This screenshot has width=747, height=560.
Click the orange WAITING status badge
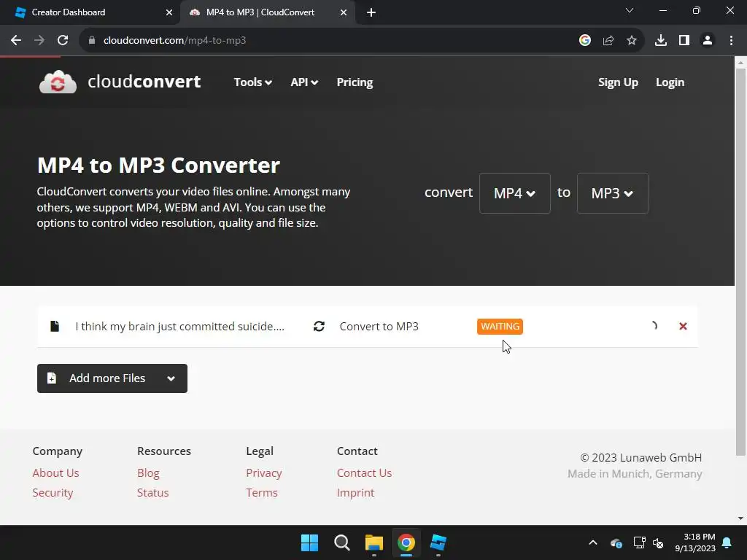point(500,327)
